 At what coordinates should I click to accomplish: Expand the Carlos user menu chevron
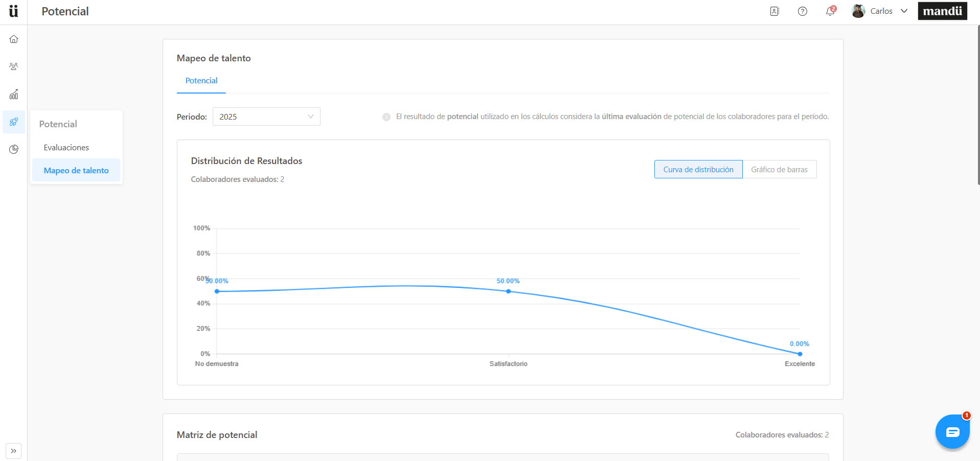click(904, 11)
